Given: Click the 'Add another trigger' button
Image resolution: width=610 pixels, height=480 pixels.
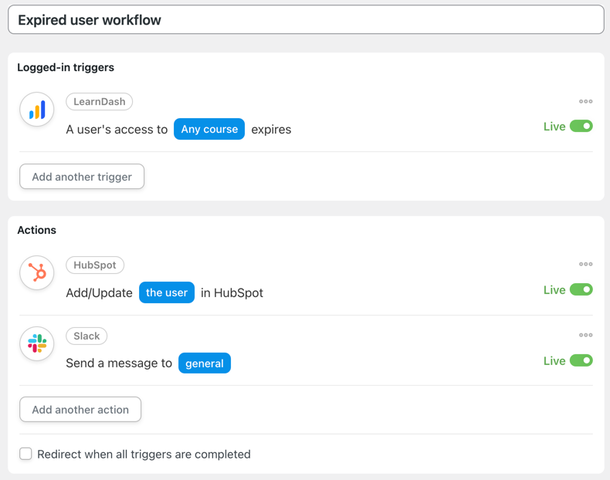Looking at the screenshot, I should pos(82,177).
